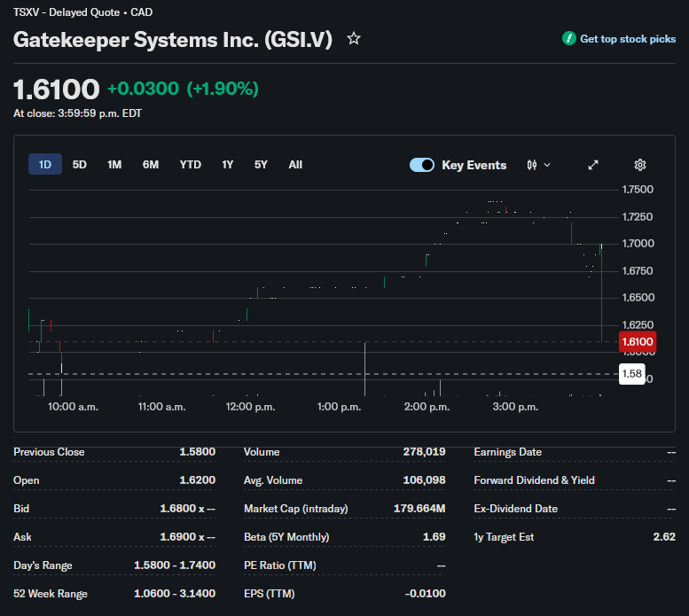
Task: Click the At close timestamp text
Action: 77,113
